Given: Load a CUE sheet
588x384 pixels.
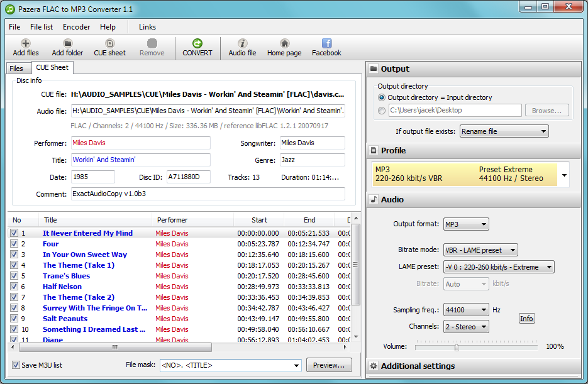Looking at the screenshot, I should point(109,47).
